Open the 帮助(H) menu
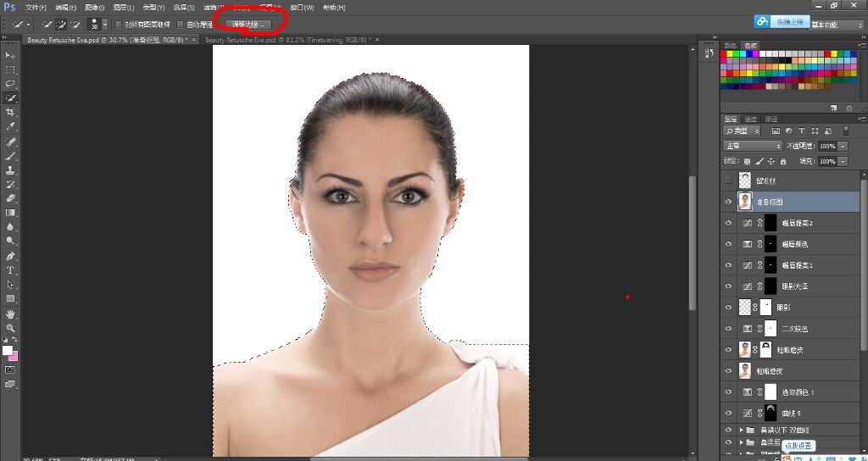 coord(334,7)
